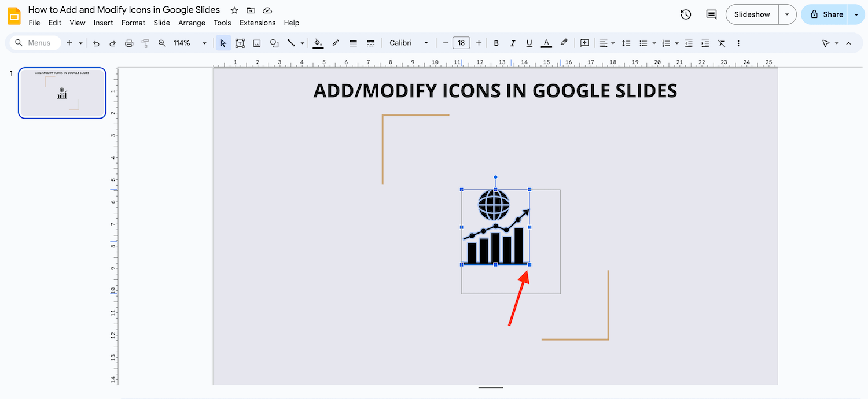Image resolution: width=868 pixels, height=399 pixels.
Task: Expand the Line tool dropdown arrow
Action: [x=302, y=43]
